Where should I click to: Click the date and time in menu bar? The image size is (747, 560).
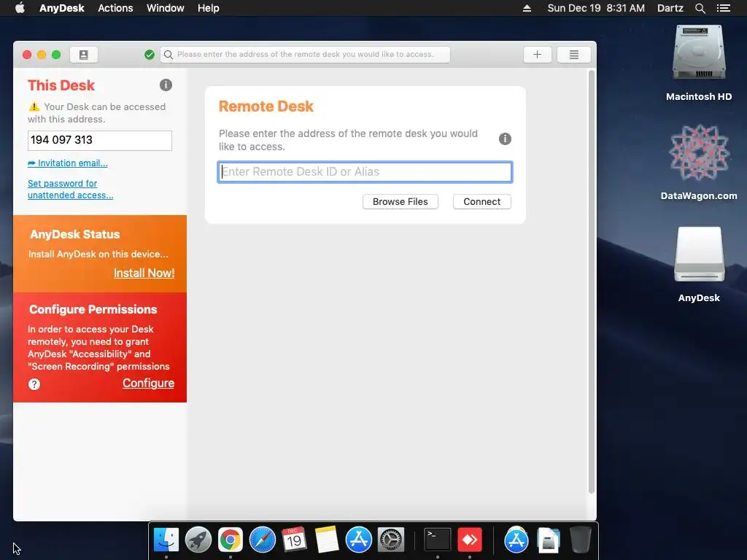click(596, 8)
